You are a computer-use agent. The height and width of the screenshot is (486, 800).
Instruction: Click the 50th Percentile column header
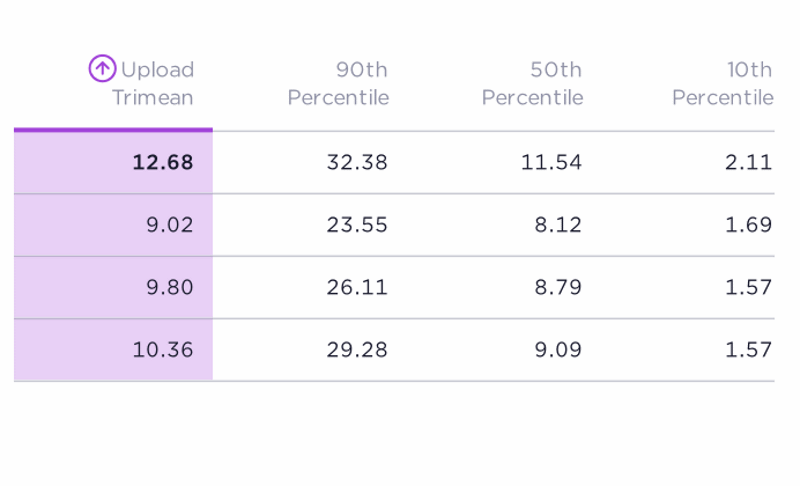tap(532, 84)
